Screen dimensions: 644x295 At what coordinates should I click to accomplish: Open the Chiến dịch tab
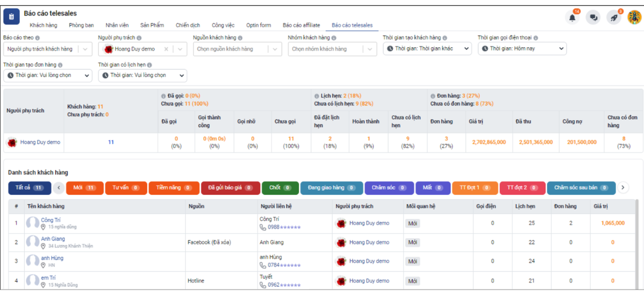click(188, 25)
